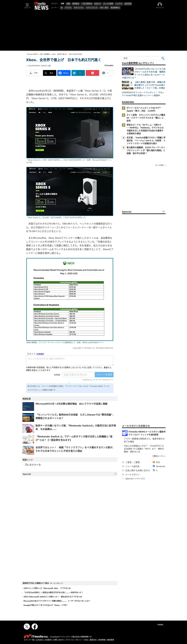
Task: Open the 放送映像DX corner tab
Action: pos(115,8)
